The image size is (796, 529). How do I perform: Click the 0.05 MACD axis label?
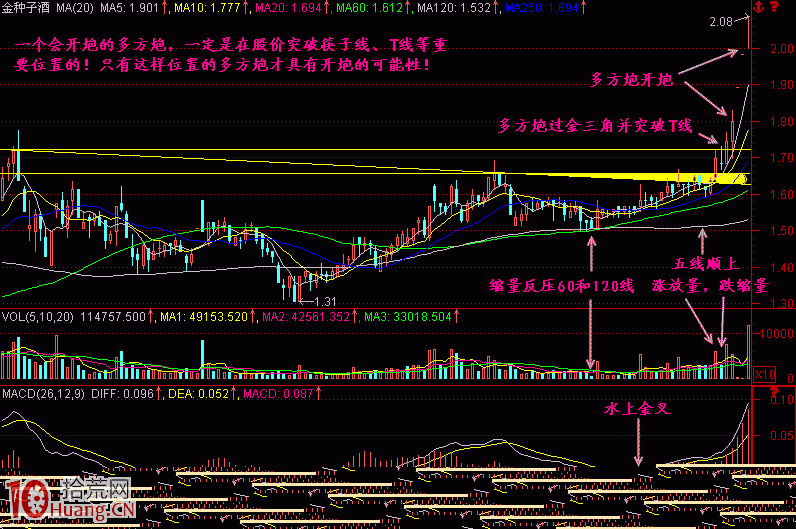pos(781,436)
